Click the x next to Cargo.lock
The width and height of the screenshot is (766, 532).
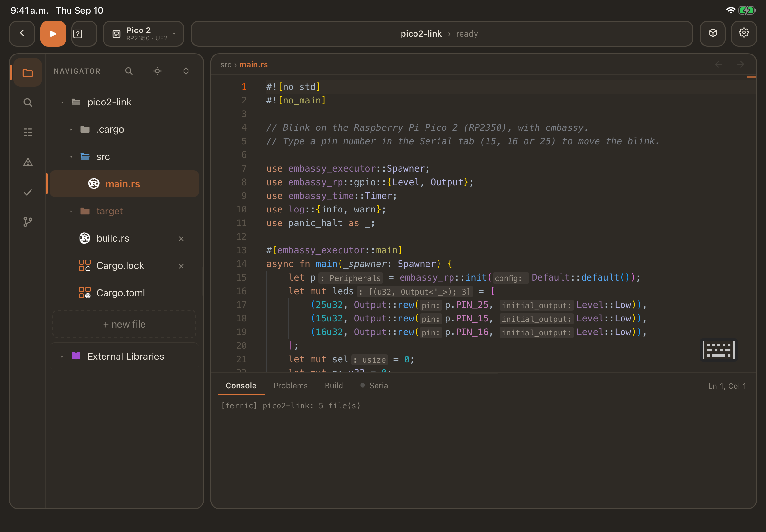pos(181,266)
